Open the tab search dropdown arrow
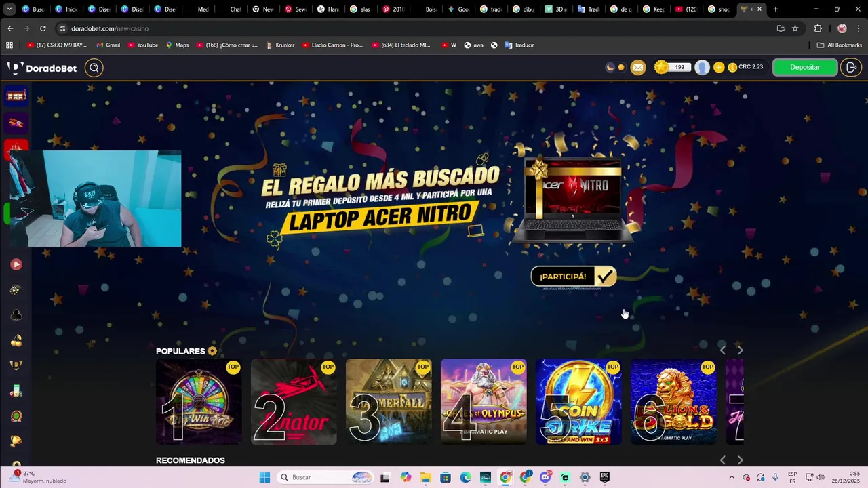Viewport: 868px width, 488px height. coord(9,9)
